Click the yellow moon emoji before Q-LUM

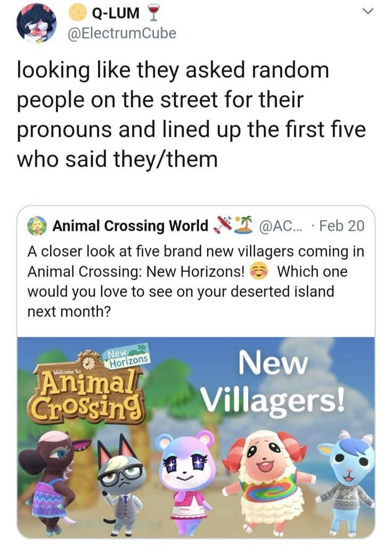click(78, 12)
